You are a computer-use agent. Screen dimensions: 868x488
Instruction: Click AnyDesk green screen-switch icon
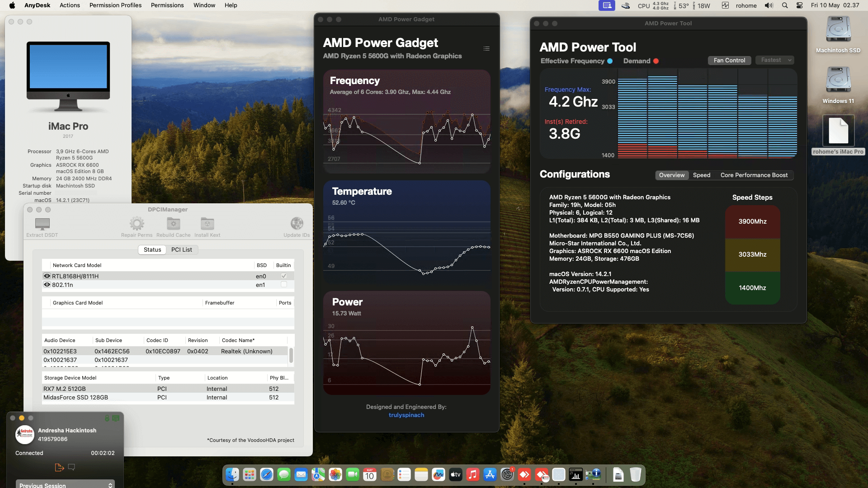pos(116,418)
